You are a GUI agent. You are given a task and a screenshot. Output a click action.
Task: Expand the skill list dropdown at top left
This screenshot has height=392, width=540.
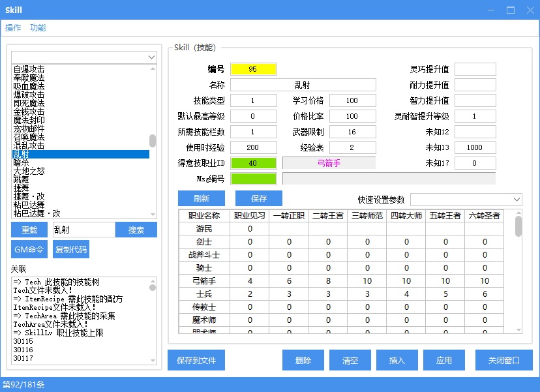pyautogui.click(x=151, y=57)
